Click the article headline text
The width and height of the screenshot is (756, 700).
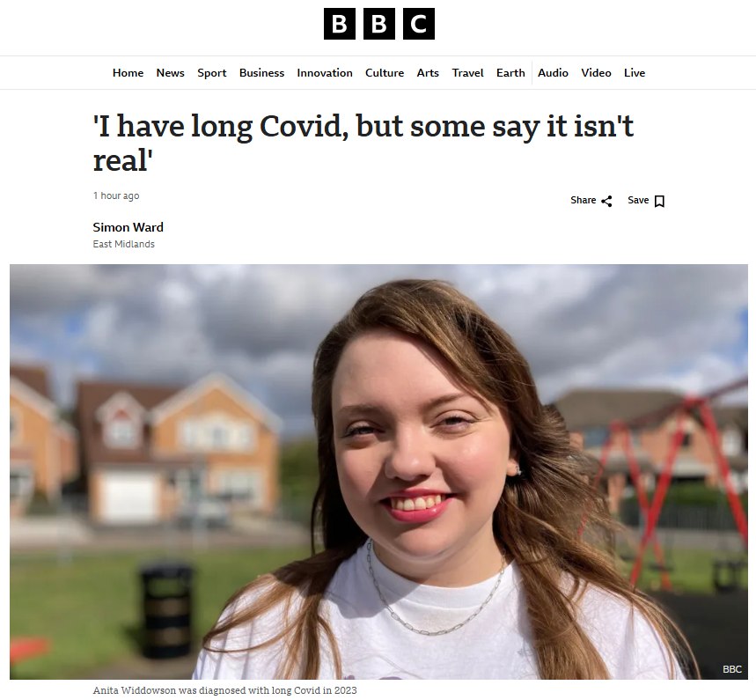pos(363,143)
